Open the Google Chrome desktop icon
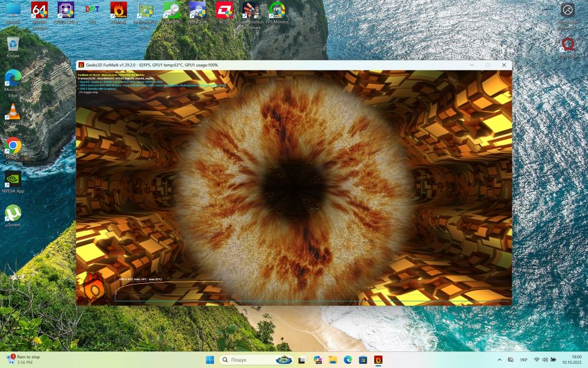588x368 pixels. pyautogui.click(x=13, y=151)
